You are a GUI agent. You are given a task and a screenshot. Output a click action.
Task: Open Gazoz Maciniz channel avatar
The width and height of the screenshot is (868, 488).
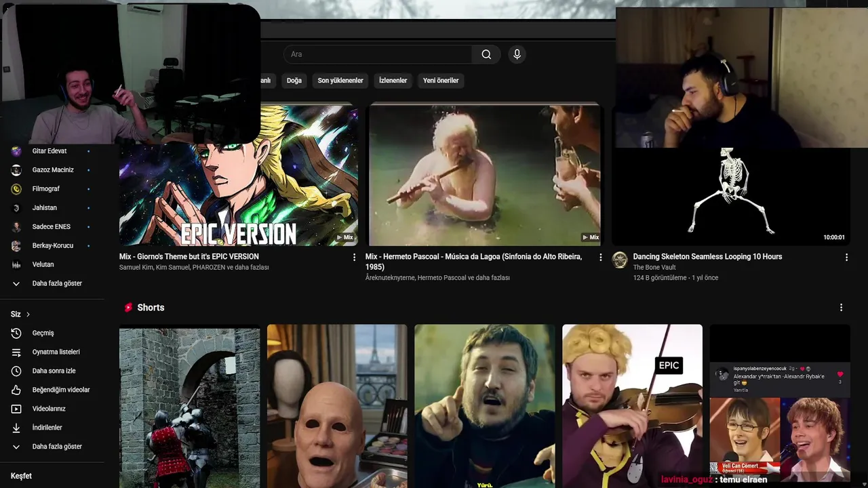coord(16,170)
